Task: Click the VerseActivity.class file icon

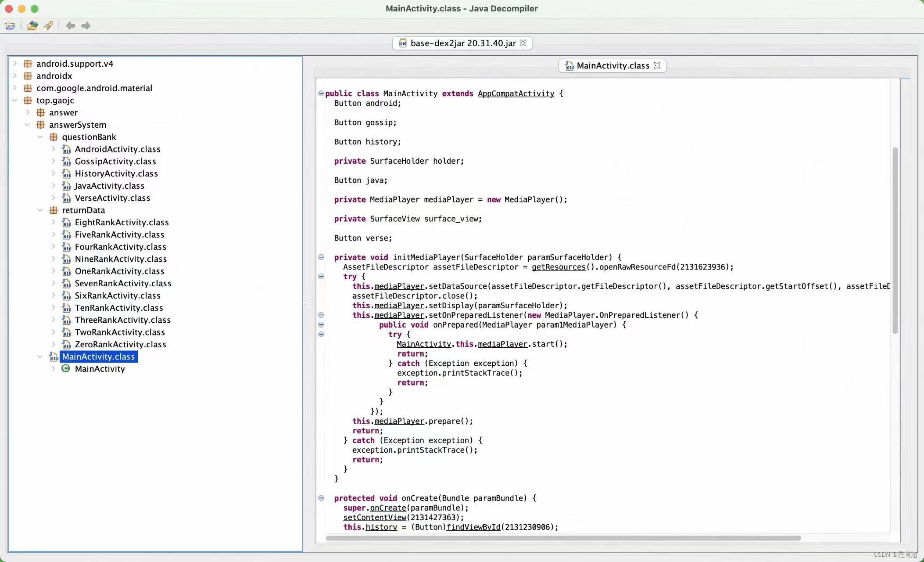Action: pyautogui.click(x=66, y=198)
